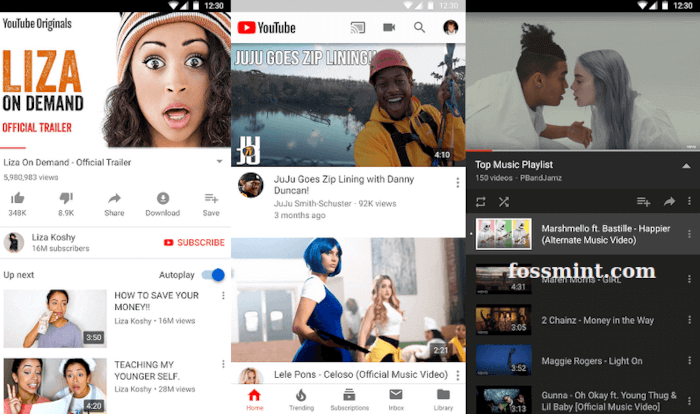Open the playlist bar three-dot overflow menu
The image size is (700, 414).
(x=689, y=201)
